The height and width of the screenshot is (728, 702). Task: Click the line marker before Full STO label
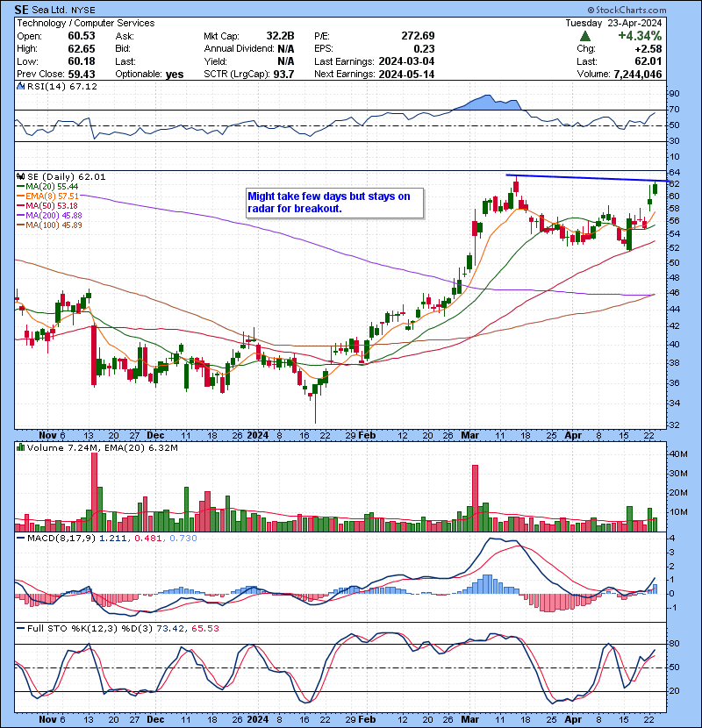[21, 629]
